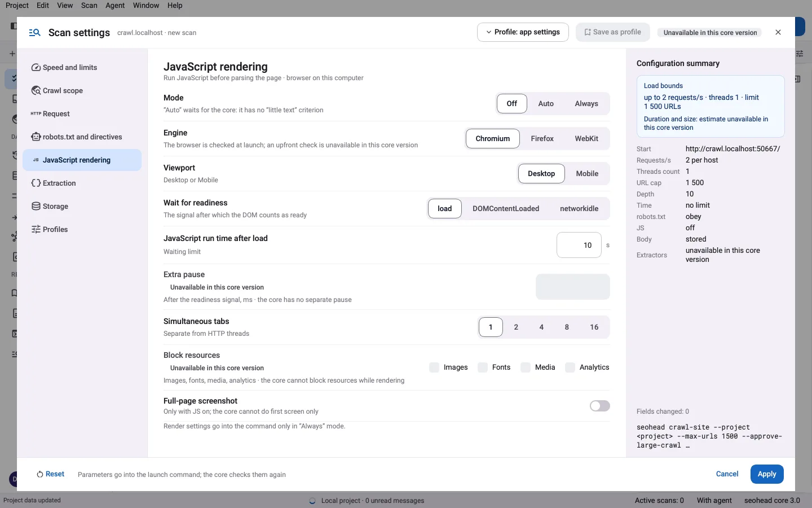Close the Scan settings dialog
This screenshot has height=508, width=812.
pyautogui.click(x=778, y=32)
